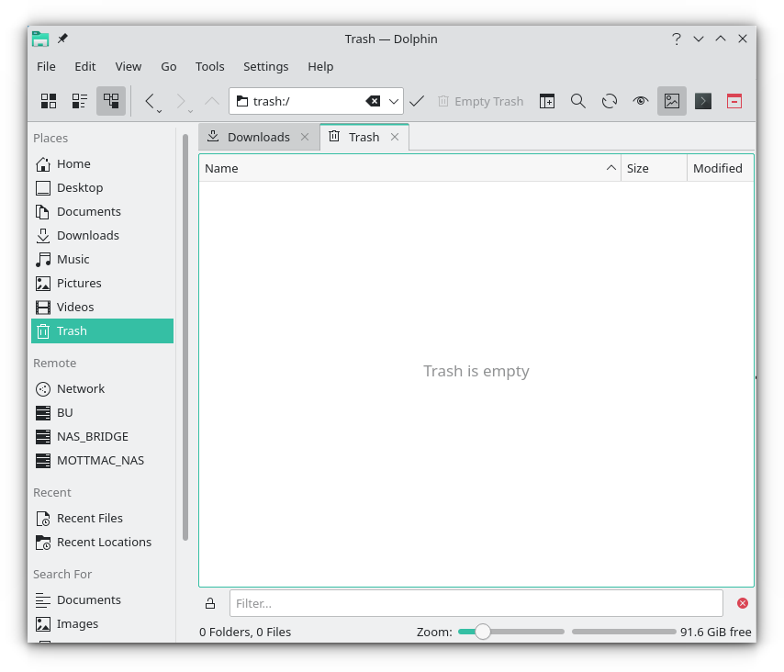Sort by Modified column header
This screenshot has width=784, height=672.
[721, 169]
